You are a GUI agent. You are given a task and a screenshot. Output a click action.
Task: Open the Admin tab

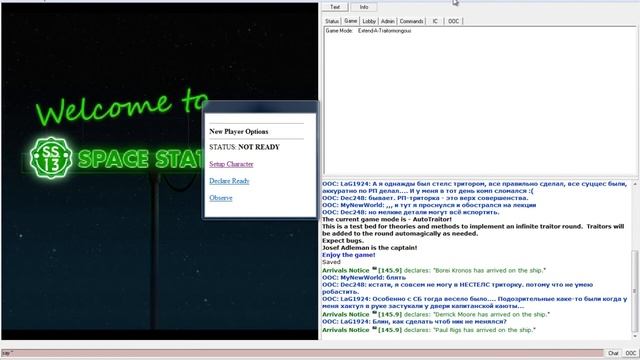(x=388, y=21)
